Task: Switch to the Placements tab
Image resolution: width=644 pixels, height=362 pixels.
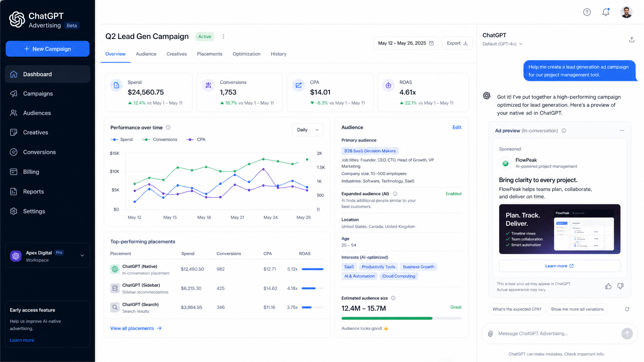Action: tap(209, 54)
